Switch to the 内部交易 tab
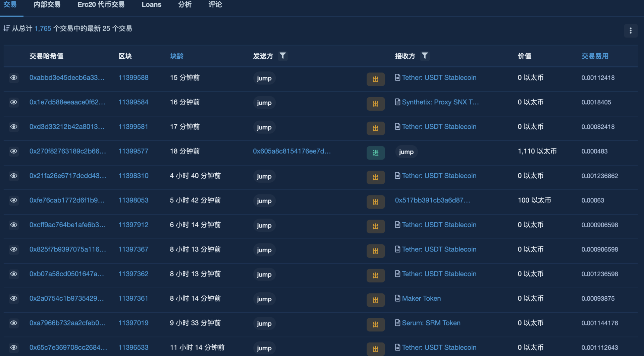This screenshot has height=356, width=644. click(47, 5)
